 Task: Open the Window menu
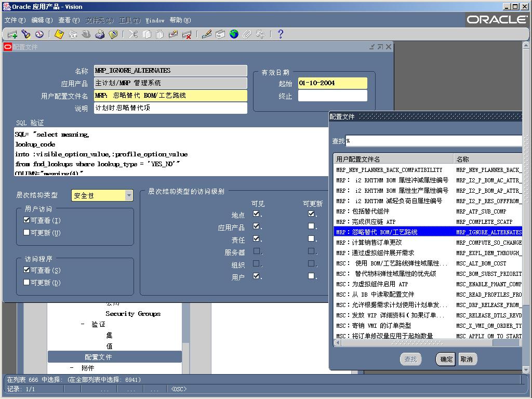point(155,20)
